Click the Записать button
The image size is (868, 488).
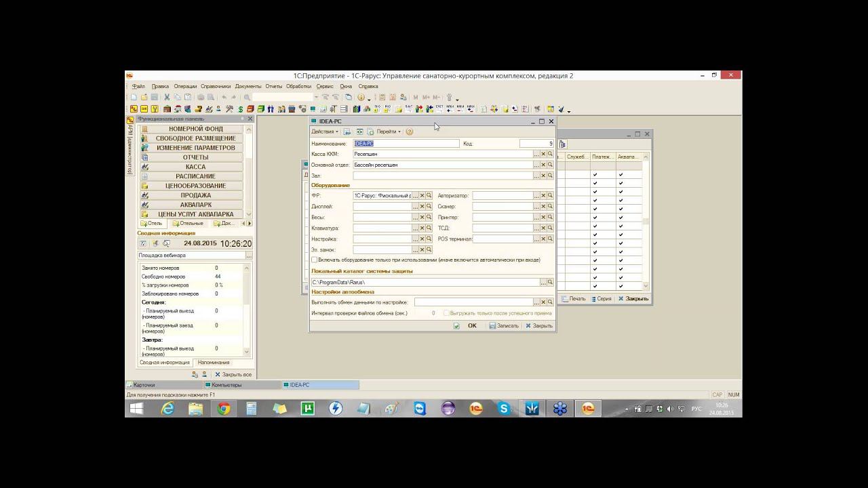point(503,326)
